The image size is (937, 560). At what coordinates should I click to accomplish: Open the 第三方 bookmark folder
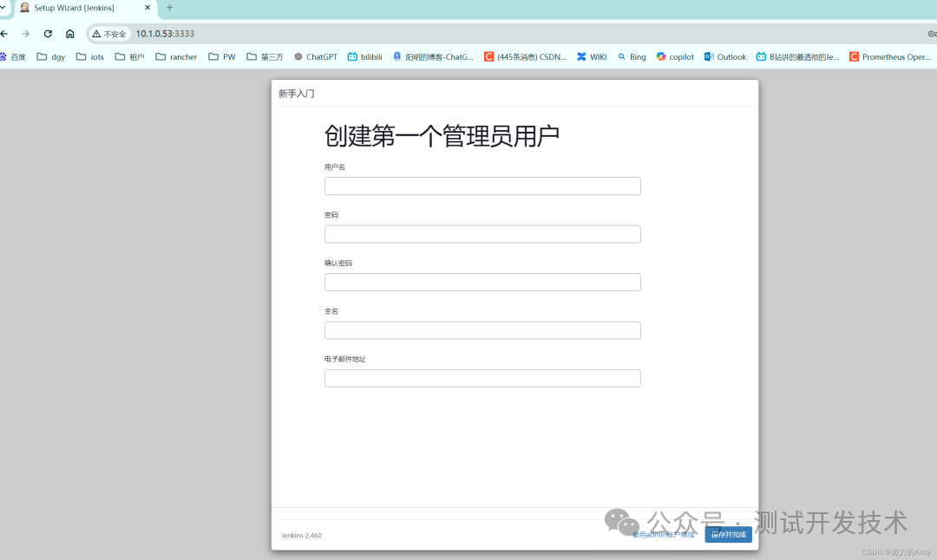click(x=265, y=56)
